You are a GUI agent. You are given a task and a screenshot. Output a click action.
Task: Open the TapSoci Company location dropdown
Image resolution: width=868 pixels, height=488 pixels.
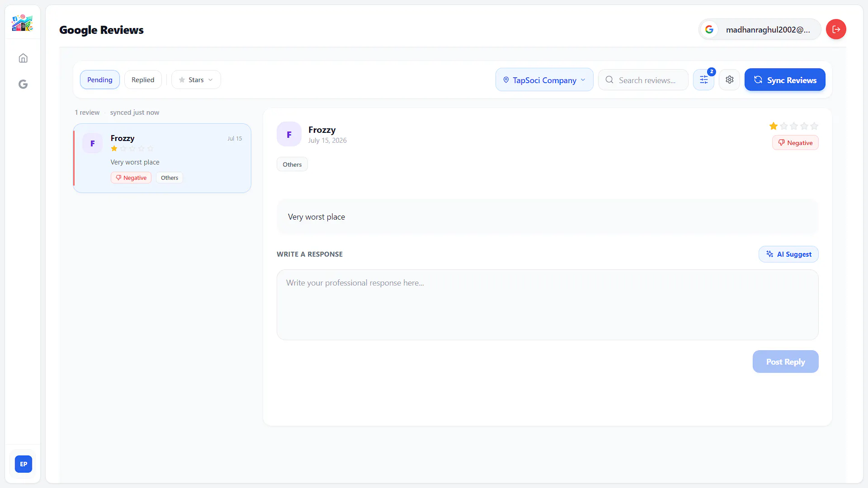pyautogui.click(x=544, y=80)
